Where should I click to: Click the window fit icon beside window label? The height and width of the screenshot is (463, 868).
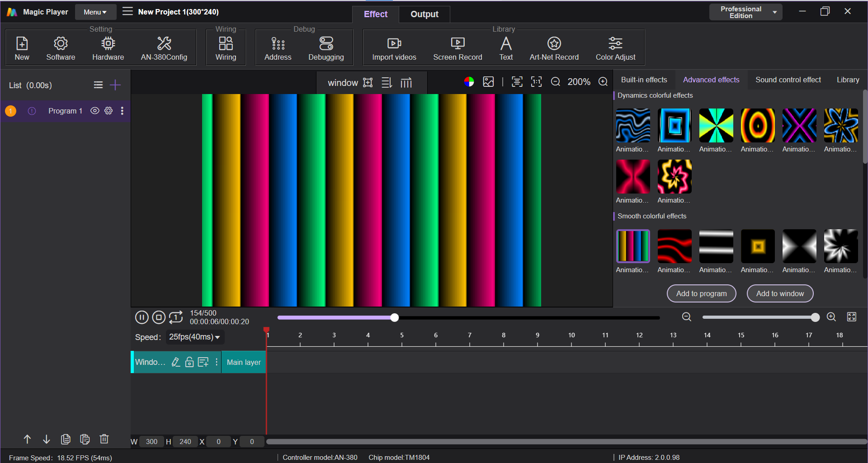(x=368, y=82)
